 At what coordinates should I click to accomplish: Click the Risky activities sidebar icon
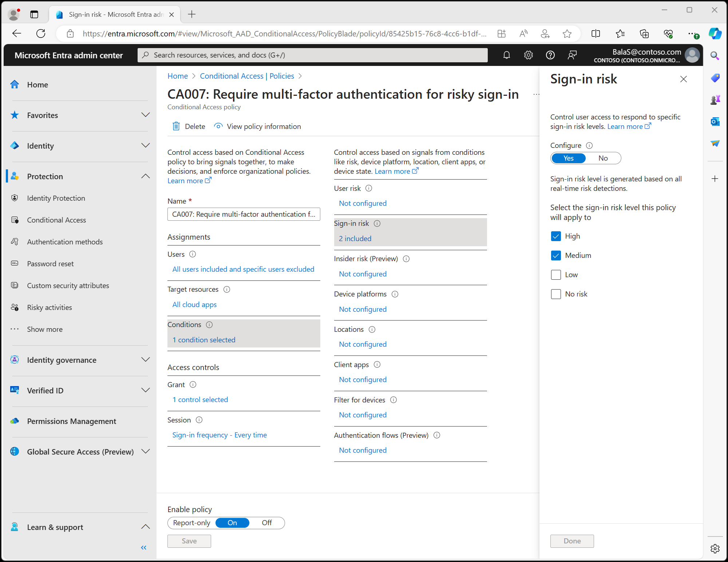point(16,307)
